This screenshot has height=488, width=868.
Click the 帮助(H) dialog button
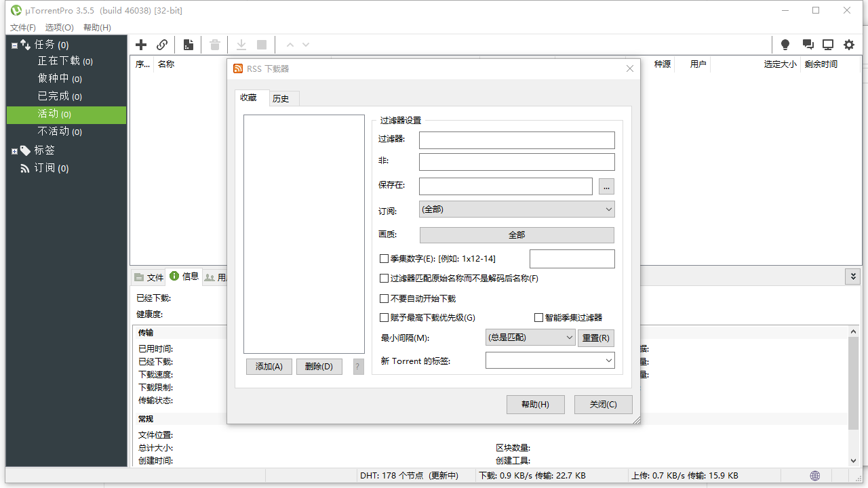tap(535, 405)
